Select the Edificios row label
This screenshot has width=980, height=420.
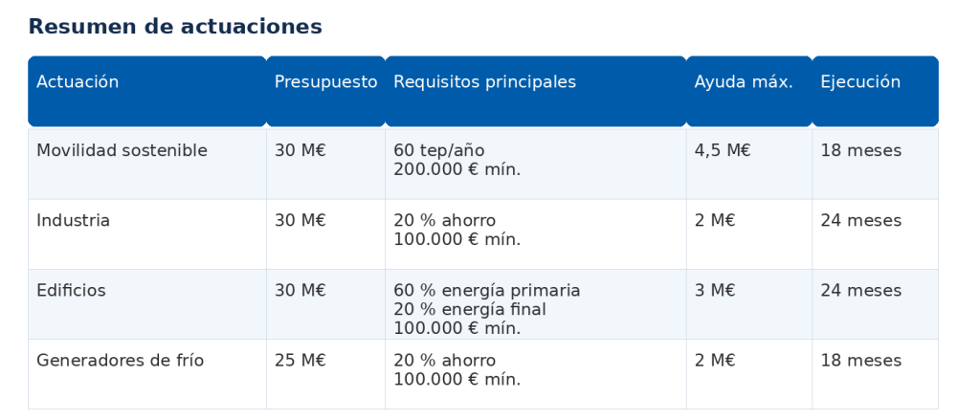71,291
